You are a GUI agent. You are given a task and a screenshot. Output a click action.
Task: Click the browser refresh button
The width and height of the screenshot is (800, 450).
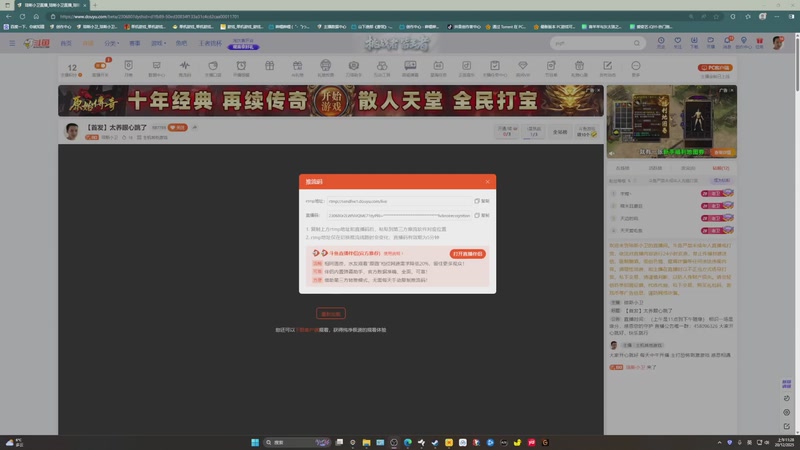[x=22, y=16]
